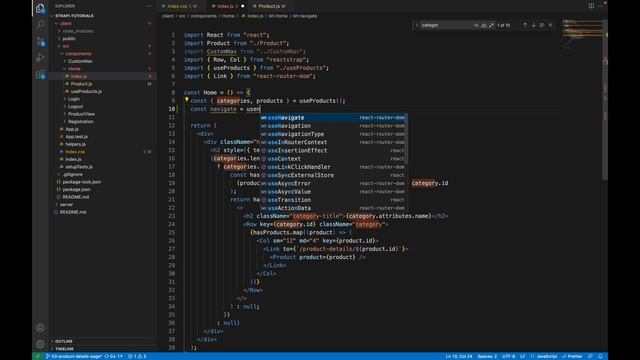640x360 pixels.
Task: Switch to the index.js editor tab
Action: 227,6
